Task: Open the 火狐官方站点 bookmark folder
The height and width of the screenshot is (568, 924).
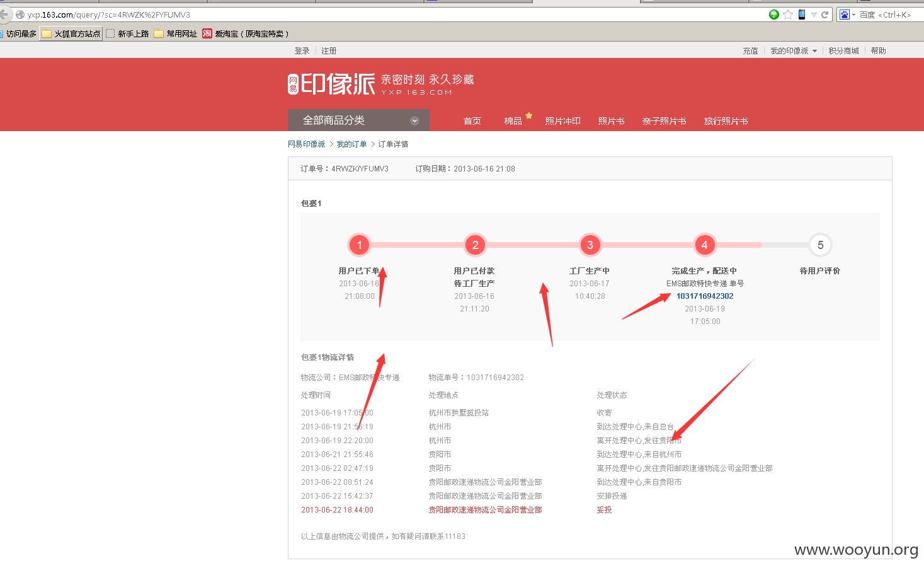Action: click(x=71, y=34)
